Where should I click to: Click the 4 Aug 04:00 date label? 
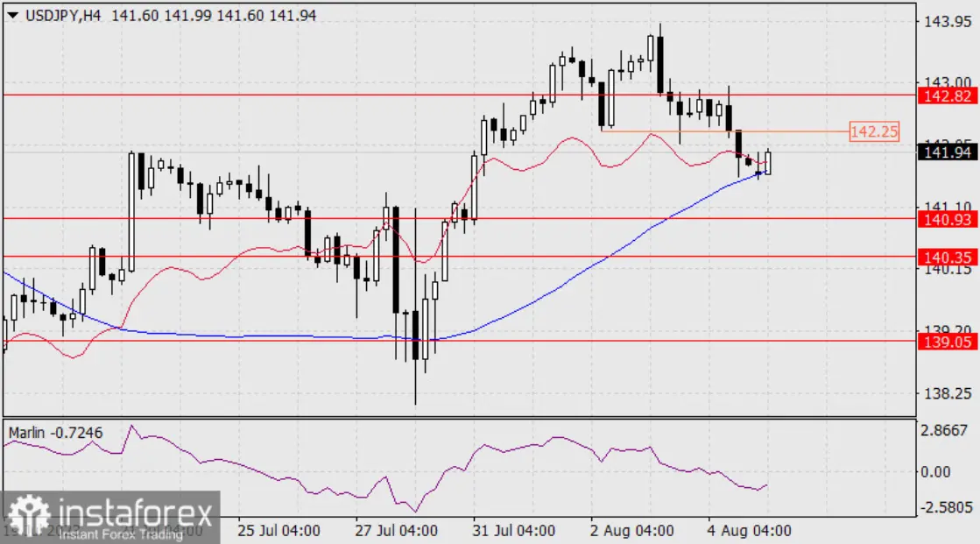click(x=749, y=530)
